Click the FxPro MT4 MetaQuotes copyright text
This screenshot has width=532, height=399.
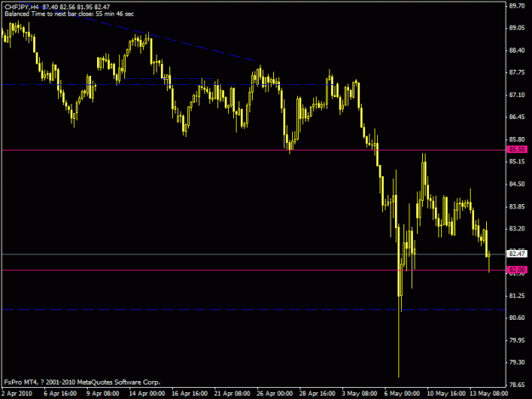(x=82, y=382)
